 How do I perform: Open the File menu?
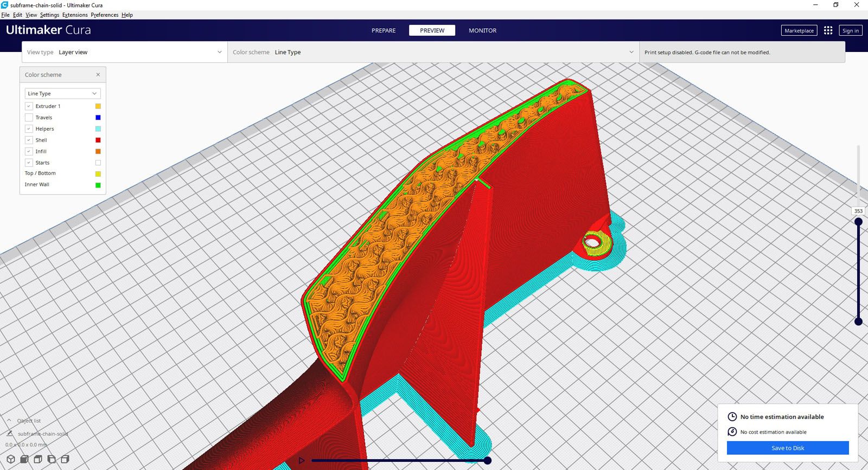tap(5, 15)
